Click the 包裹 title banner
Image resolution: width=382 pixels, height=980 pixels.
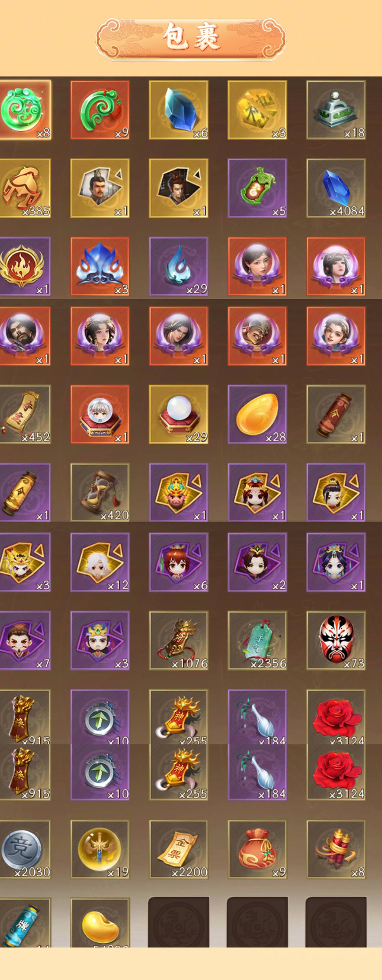tap(191, 37)
